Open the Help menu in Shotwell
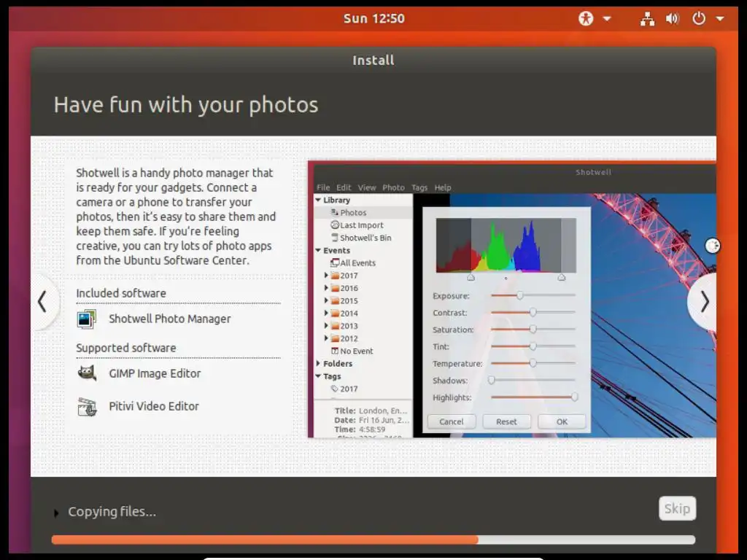This screenshot has height=560, width=747. tap(443, 187)
